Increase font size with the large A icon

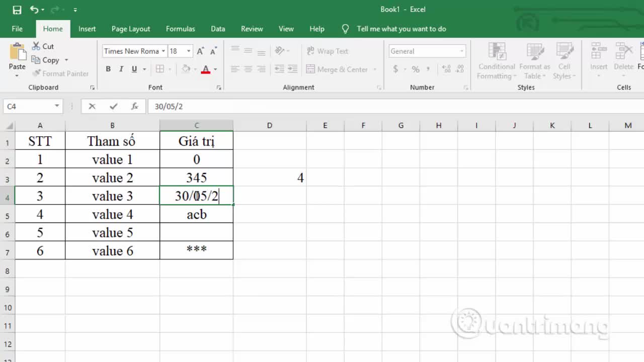click(200, 51)
